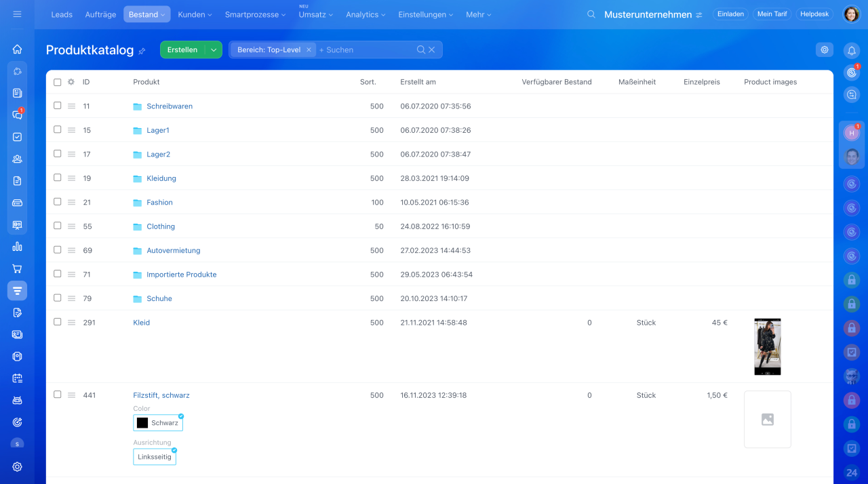This screenshot has height=484, width=868.
Task: Sort by the Produkt column header
Action: [x=146, y=82]
